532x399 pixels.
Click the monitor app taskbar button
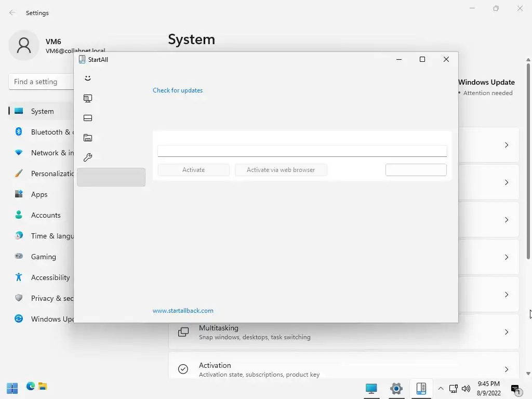[371, 389]
